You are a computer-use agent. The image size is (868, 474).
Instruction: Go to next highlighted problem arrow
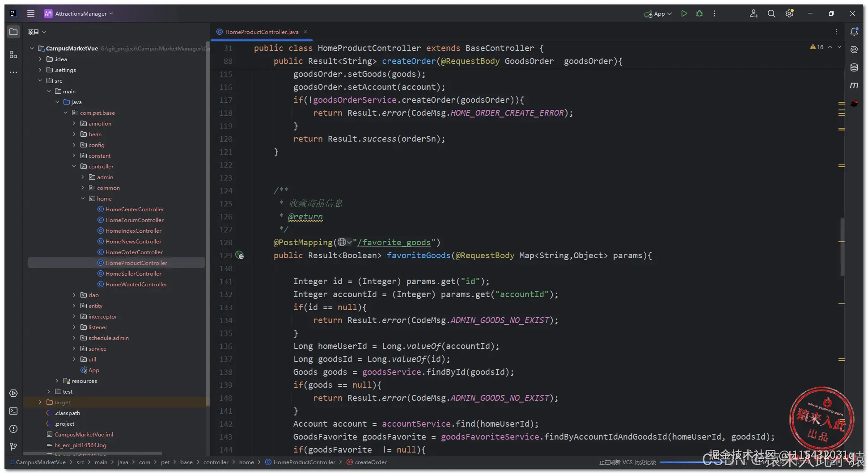coord(839,47)
